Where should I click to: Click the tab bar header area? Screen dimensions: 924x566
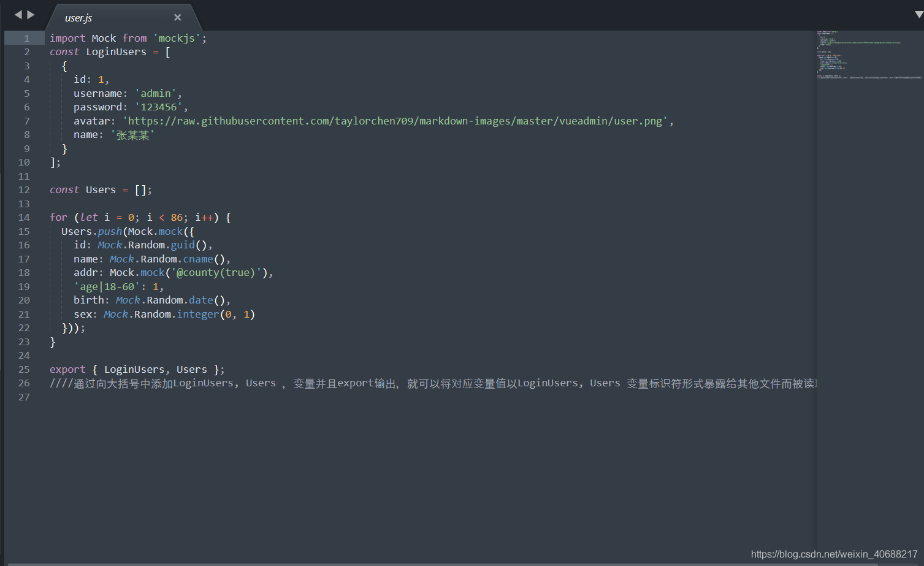click(x=429, y=13)
